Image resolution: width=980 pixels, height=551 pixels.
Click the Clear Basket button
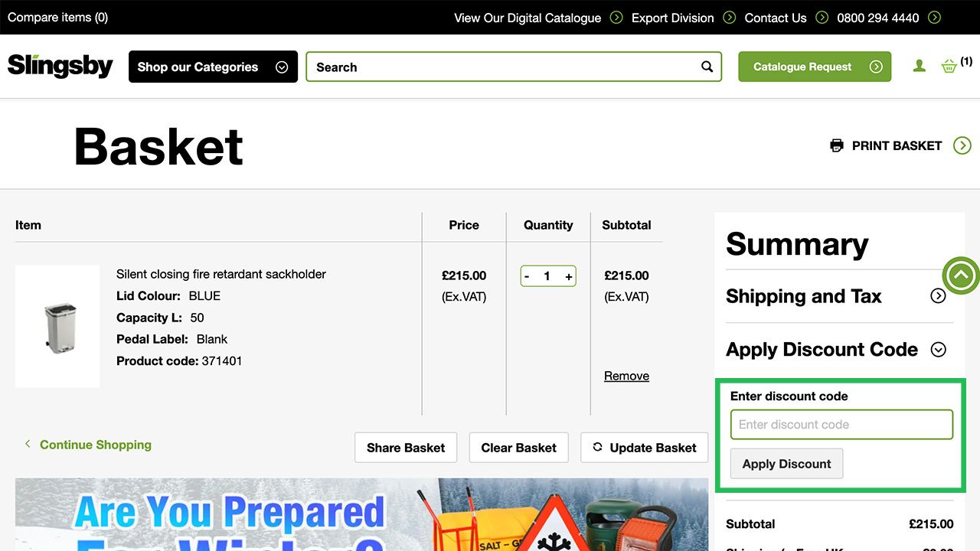tap(519, 448)
